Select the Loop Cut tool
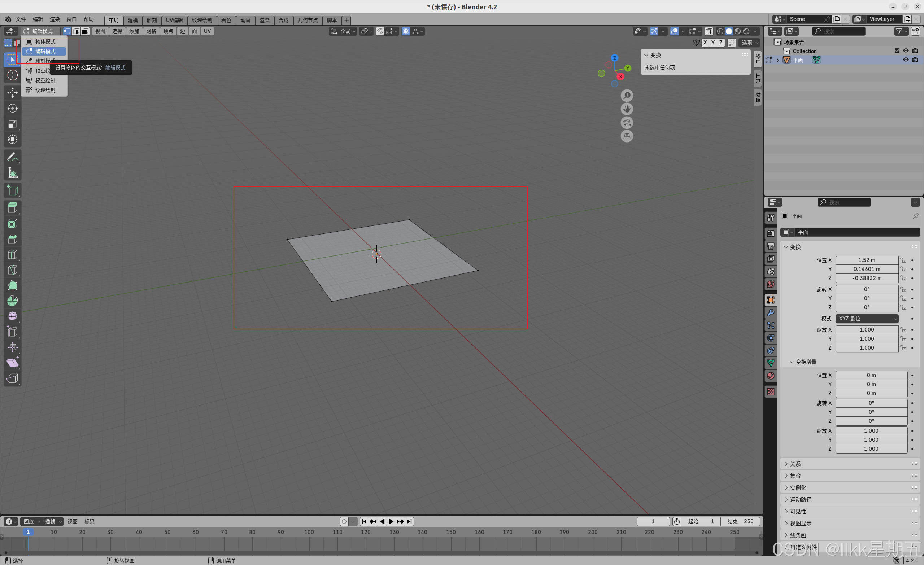Image resolution: width=924 pixels, height=565 pixels. click(12, 255)
